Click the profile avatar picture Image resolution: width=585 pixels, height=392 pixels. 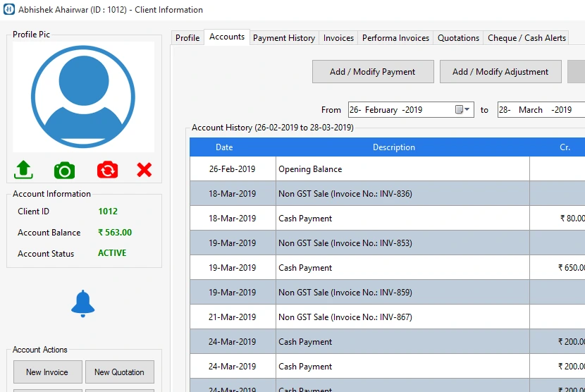pos(83,97)
